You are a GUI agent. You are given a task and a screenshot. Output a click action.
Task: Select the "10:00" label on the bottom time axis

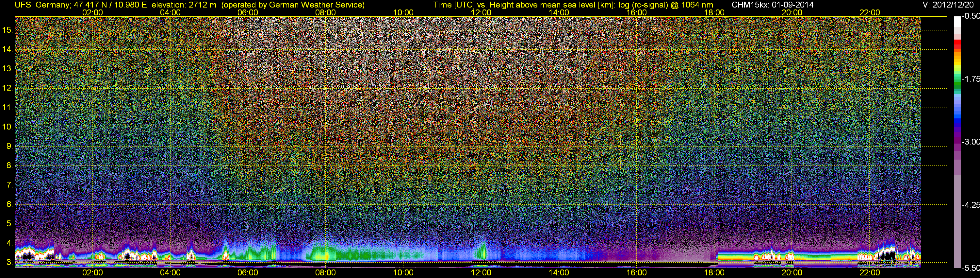(x=403, y=273)
